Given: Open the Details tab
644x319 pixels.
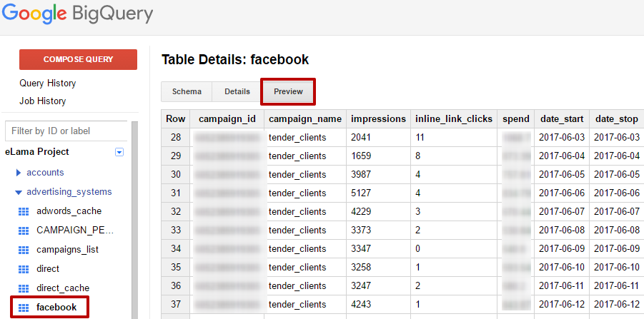Looking at the screenshot, I should point(237,92).
